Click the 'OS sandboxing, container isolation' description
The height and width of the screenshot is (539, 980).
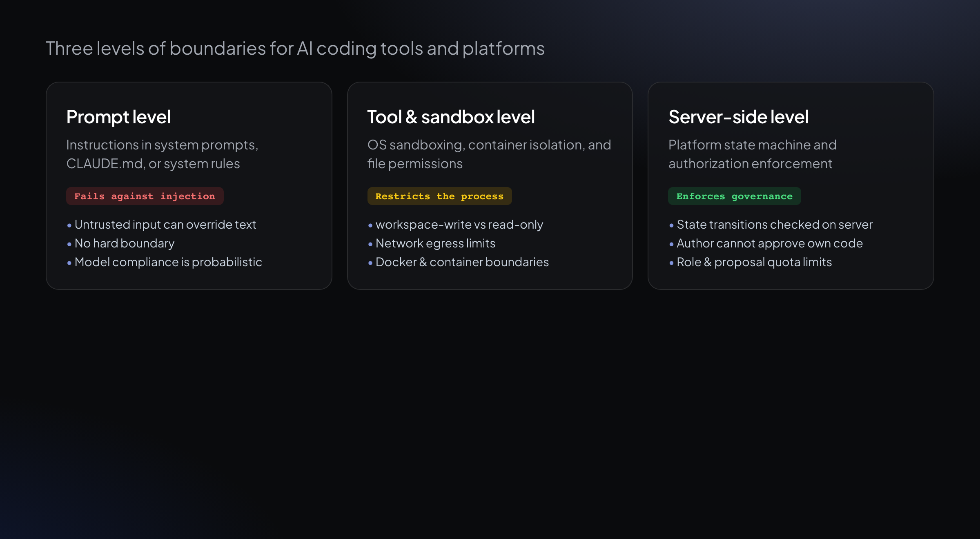[x=489, y=154]
